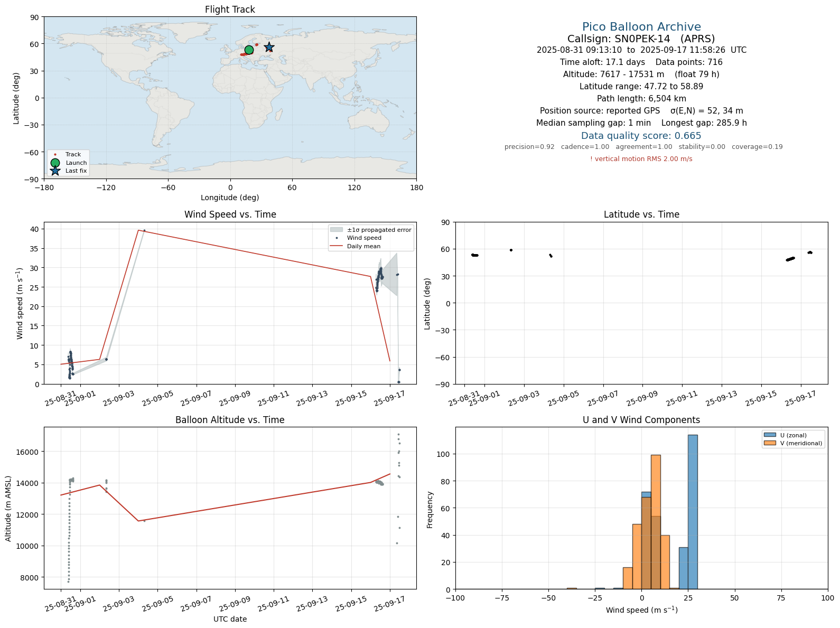Click the "Balloon Altitude vs. Time" title
This screenshot has width=840, height=628.
(230, 420)
